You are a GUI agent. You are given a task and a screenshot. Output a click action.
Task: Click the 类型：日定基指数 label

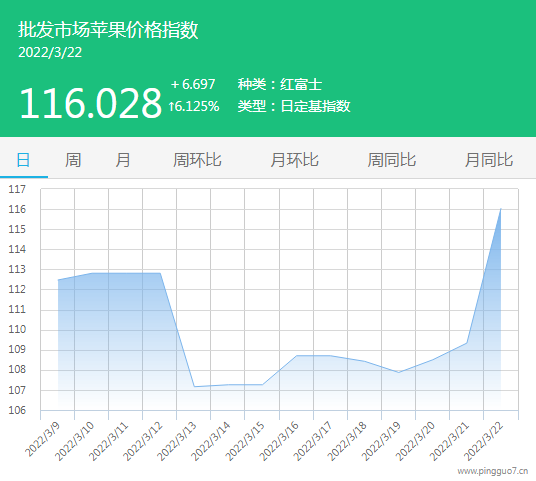294,106
